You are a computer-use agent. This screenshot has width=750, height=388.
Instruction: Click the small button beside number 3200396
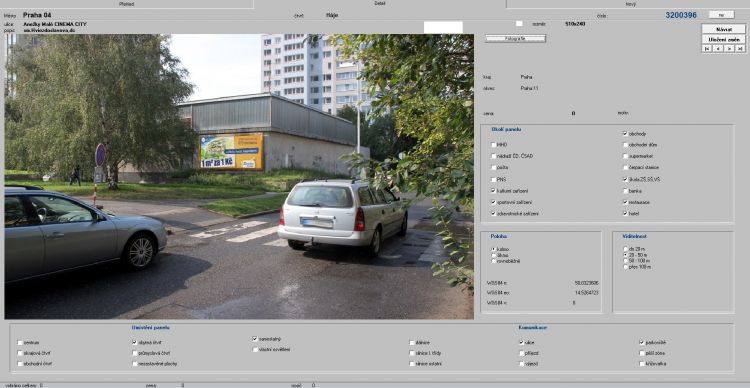point(721,15)
